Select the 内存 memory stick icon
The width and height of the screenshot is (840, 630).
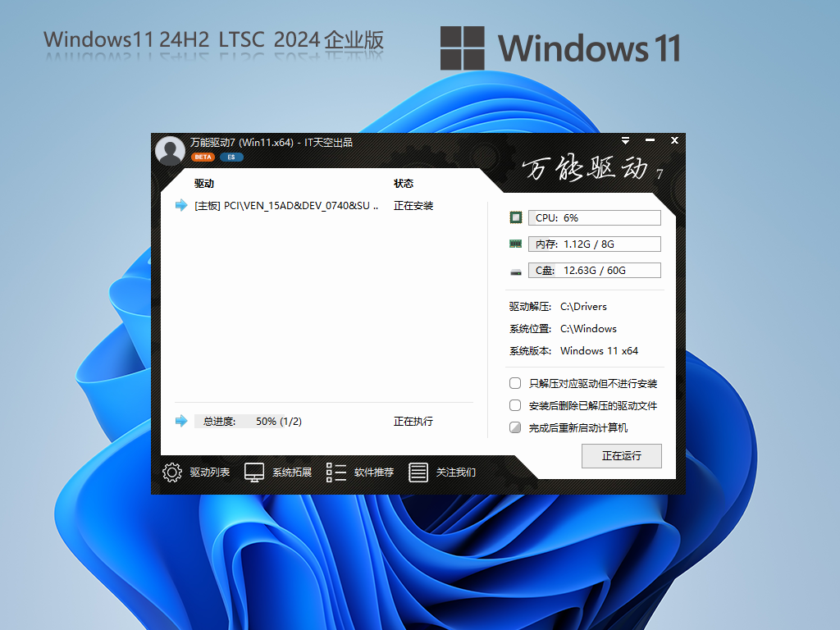click(x=516, y=243)
